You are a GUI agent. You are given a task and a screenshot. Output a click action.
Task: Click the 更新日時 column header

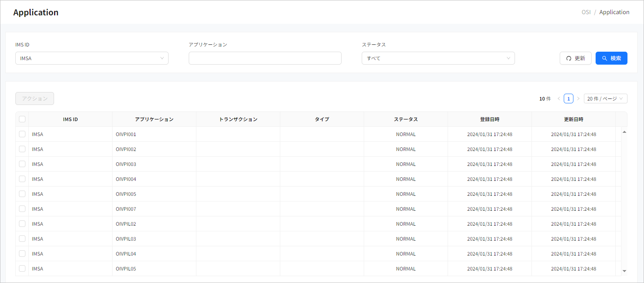click(x=573, y=119)
